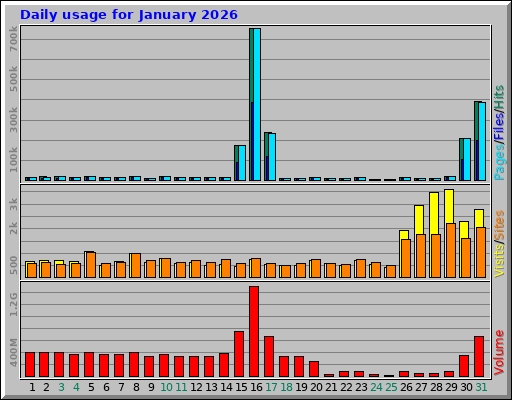Select the red volume bar for day 15
The width and height of the screenshot is (512, 400).
click(x=239, y=354)
